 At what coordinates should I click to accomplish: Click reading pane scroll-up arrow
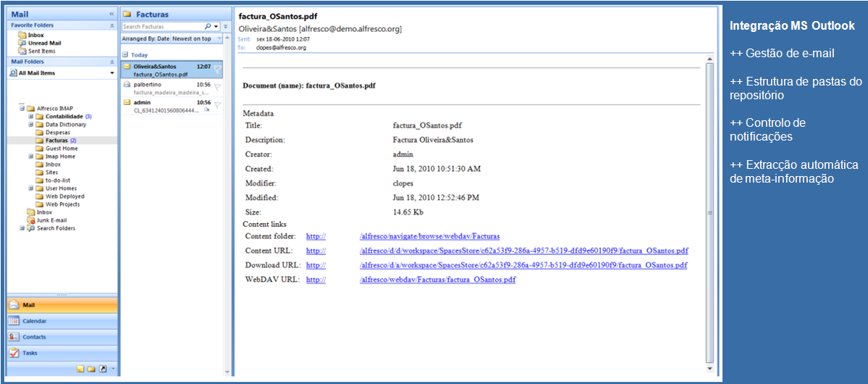click(710, 58)
